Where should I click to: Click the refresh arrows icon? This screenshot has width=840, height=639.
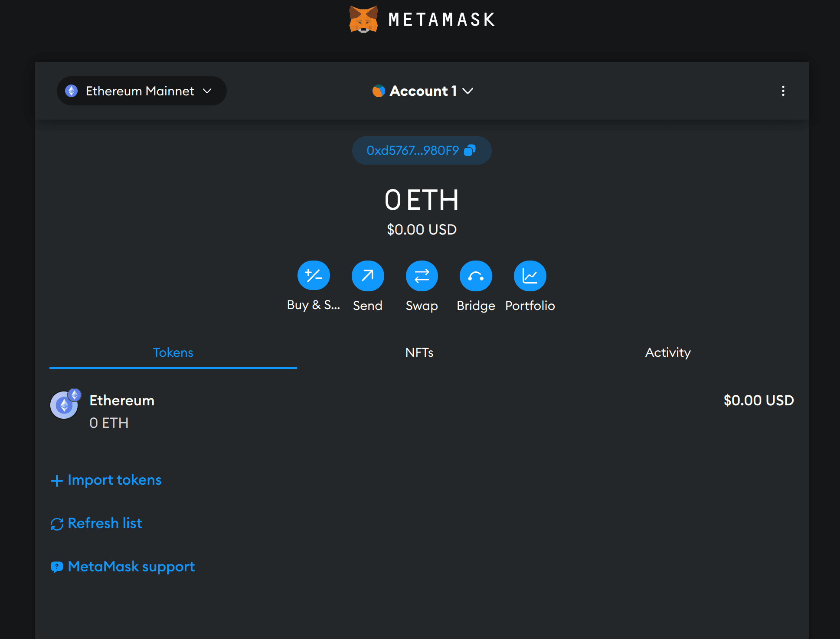[57, 524]
